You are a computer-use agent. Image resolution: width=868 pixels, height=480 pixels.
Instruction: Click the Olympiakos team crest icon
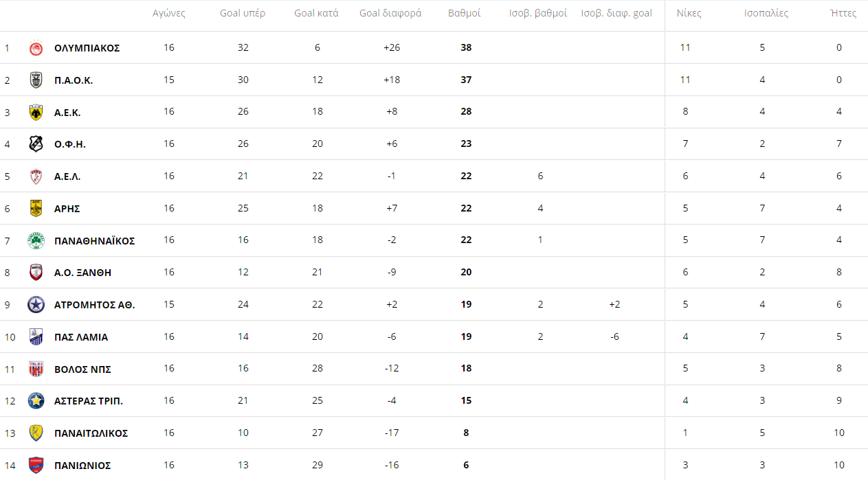(x=36, y=48)
